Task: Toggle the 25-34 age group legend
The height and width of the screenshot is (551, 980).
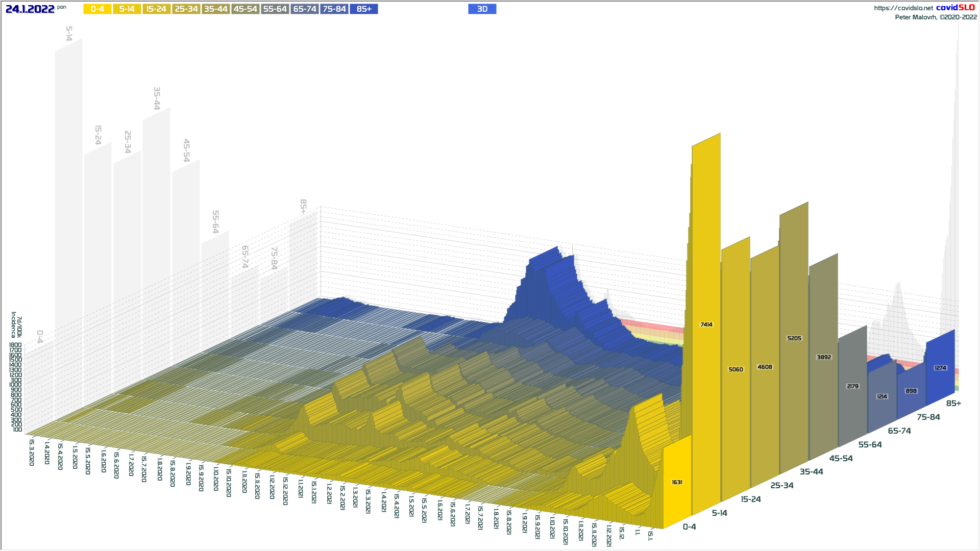Action: tap(186, 9)
